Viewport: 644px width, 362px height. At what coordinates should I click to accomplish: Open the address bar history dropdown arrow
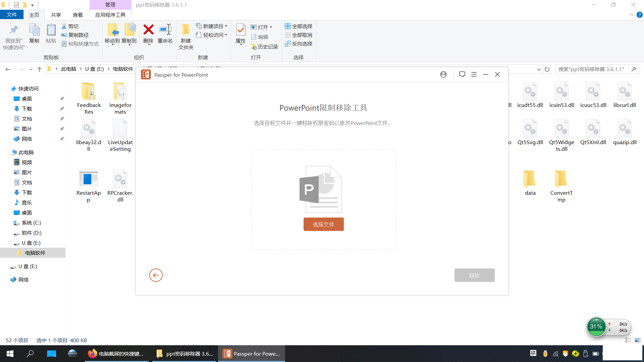tap(539, 69)
